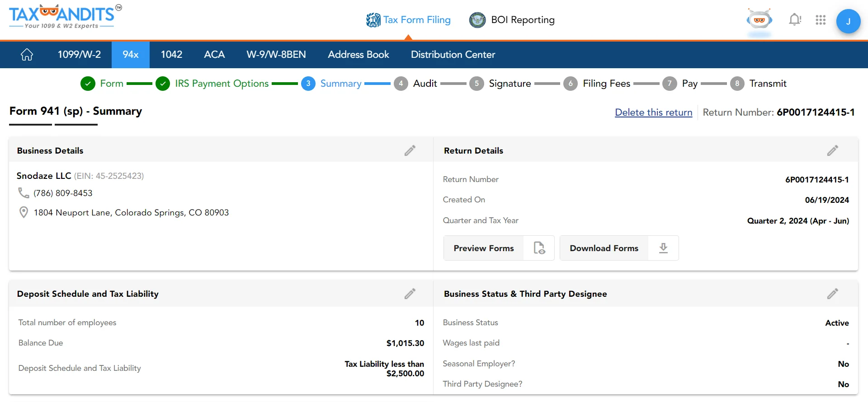This screenshot has height=402, width=868.
Task: Go to the home dashboard icon
Action: coord(27,55)
